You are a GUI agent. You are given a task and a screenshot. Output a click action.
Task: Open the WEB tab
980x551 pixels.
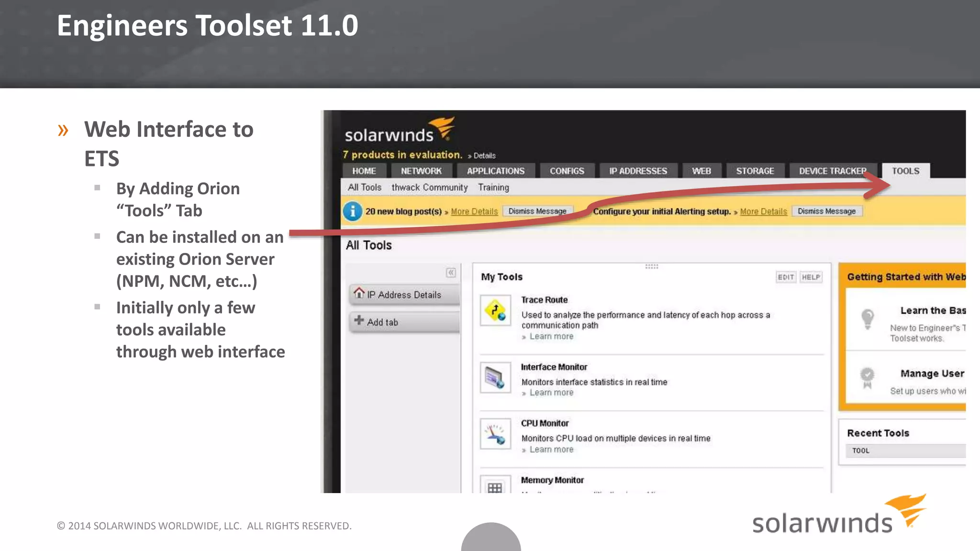pos(702,171)
